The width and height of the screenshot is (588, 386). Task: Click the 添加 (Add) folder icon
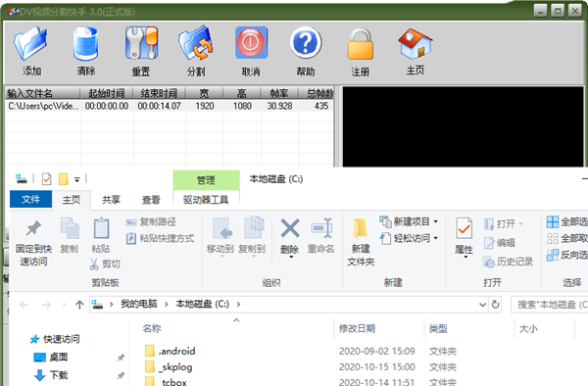[x=31, y=43]
